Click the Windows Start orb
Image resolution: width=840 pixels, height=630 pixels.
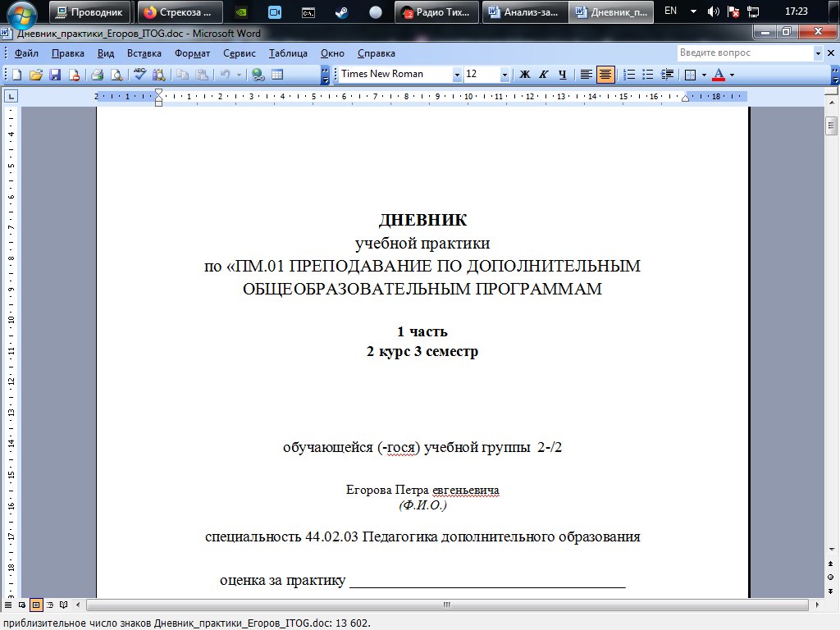21,13
